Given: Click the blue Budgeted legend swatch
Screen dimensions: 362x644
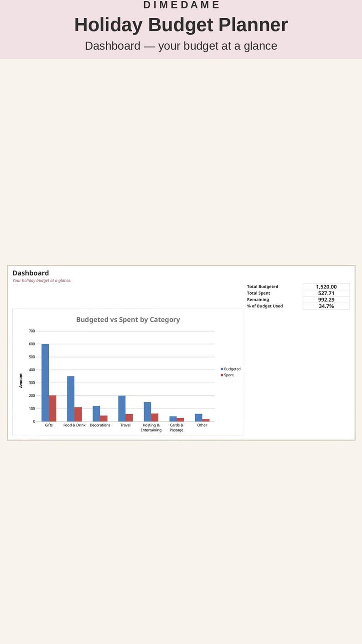Looking at the screenshot, I should (x=222, y=369).
